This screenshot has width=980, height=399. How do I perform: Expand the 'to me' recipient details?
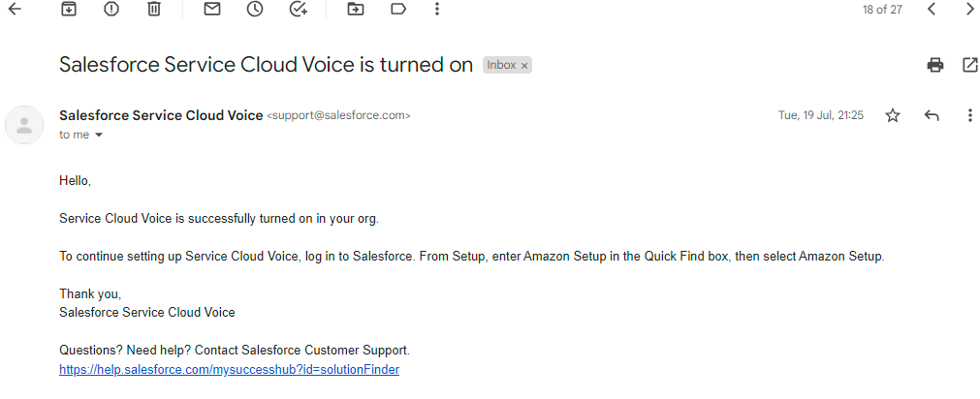click(98, 136)
